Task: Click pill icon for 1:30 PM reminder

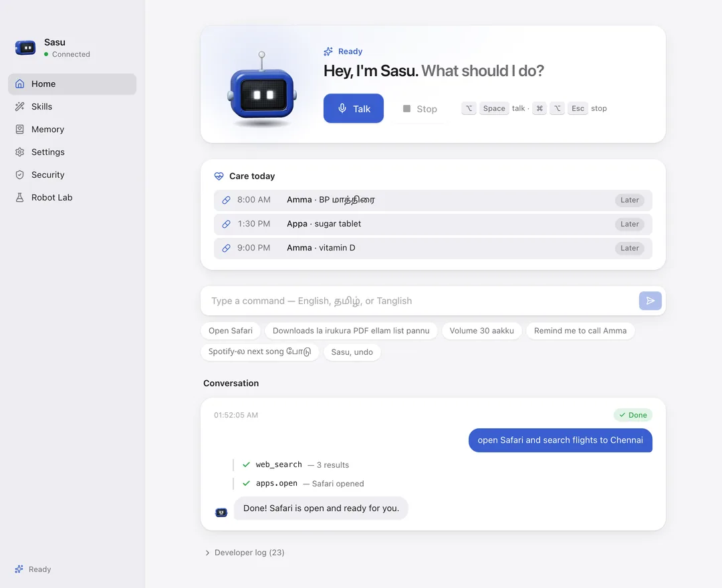Action: (226, 224)
